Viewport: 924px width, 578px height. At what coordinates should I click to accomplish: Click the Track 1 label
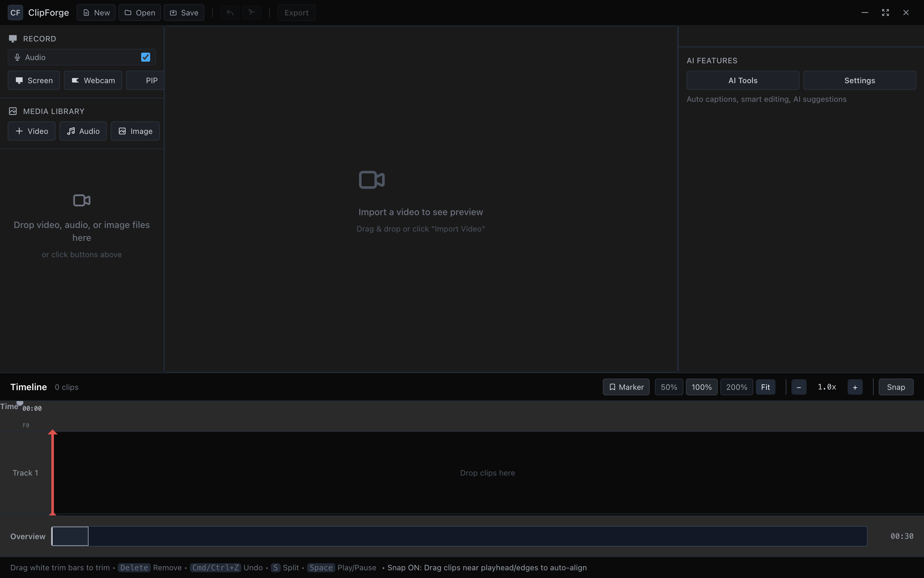tap(25, 473)
